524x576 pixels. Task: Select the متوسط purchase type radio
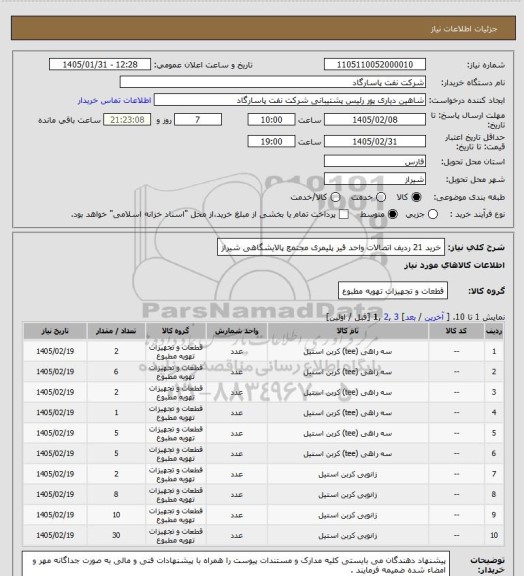(x=393, y=214)
